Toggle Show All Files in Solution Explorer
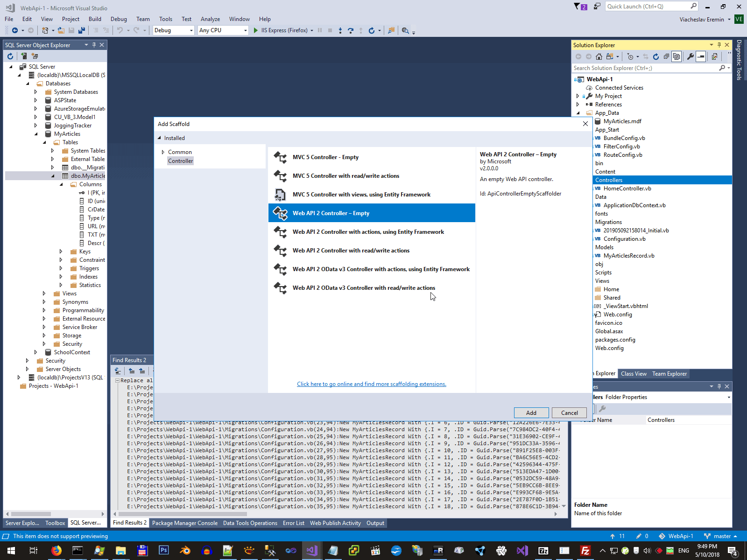 [677, 56]
